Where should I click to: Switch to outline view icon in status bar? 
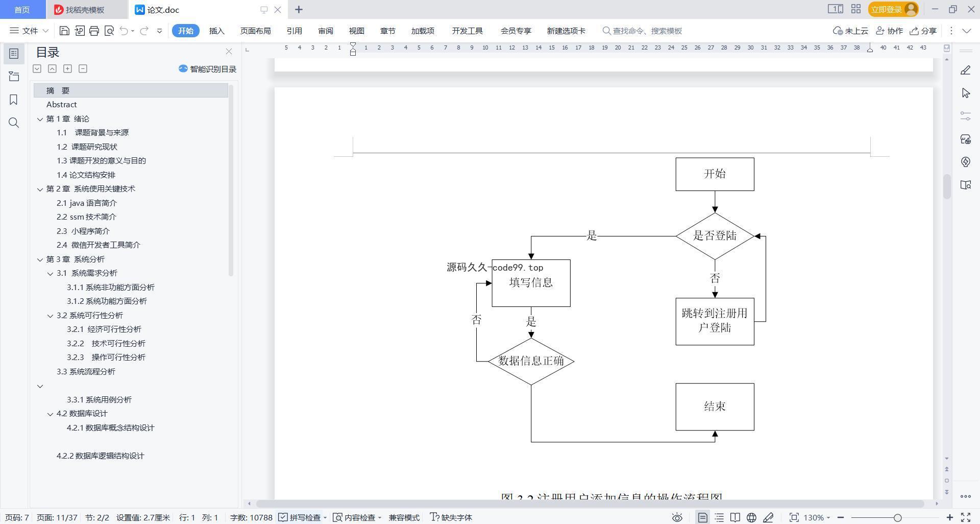719,517
